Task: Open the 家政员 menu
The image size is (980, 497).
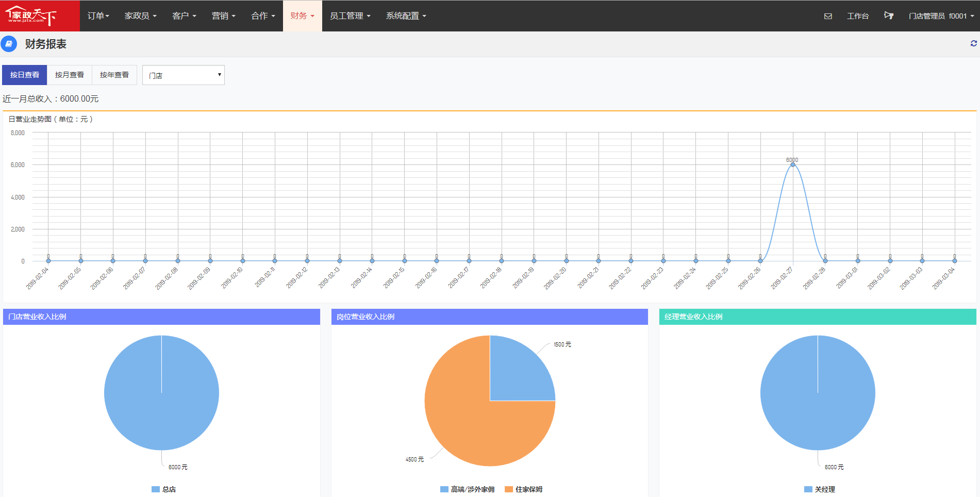Action: [x=140, y=16]
